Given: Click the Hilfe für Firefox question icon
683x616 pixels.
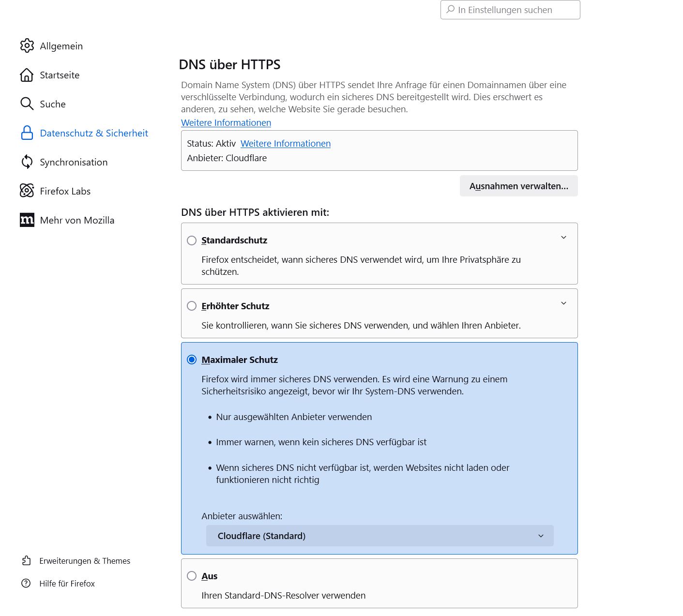Looking at the screenshot, I should point(26,583).
